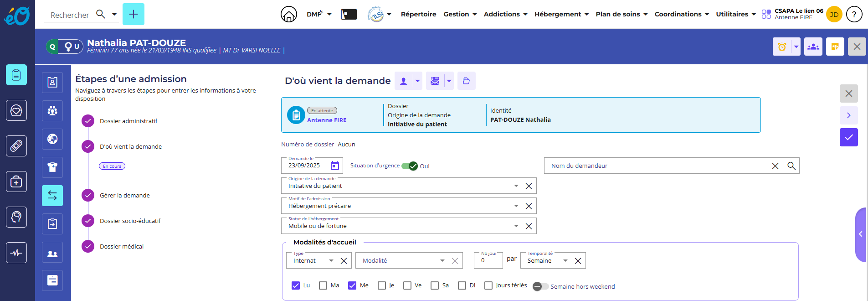Open the 'Hébergement' menu

pyautogui.click(x=561, y=14)
